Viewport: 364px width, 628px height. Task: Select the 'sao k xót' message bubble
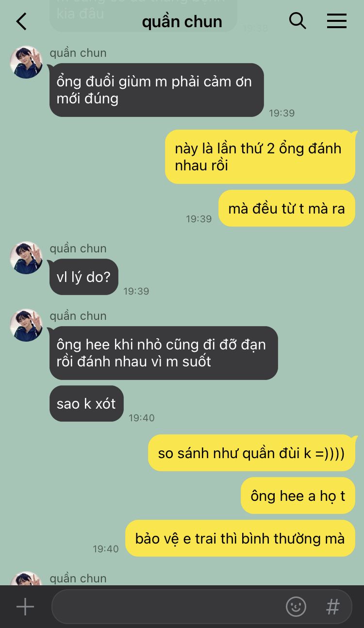click(86, 404)
